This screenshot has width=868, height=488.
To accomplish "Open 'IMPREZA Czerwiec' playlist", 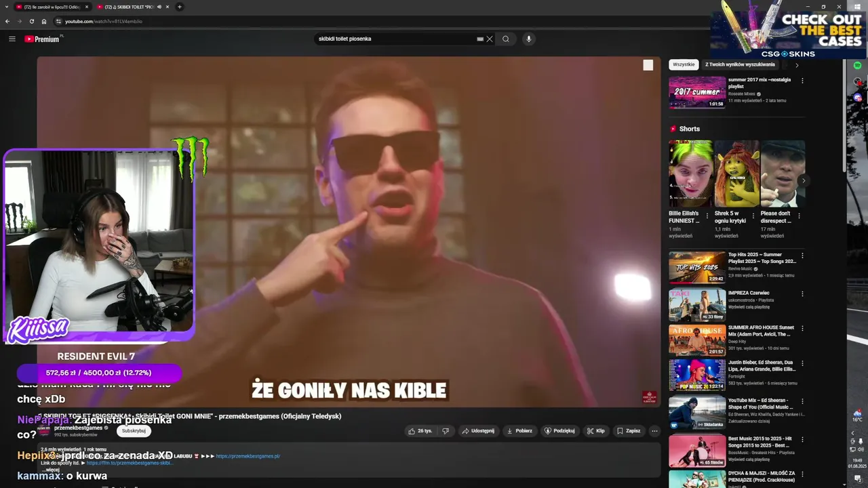I will point(697,305).
